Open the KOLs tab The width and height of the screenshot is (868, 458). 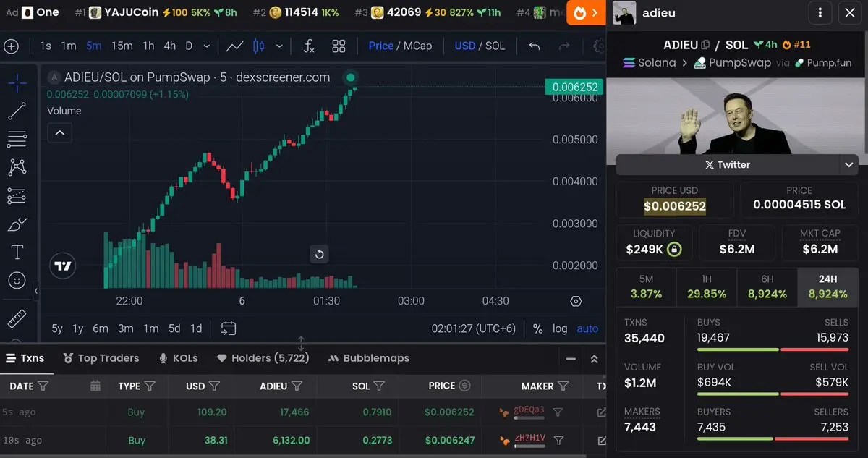[178, 358]
